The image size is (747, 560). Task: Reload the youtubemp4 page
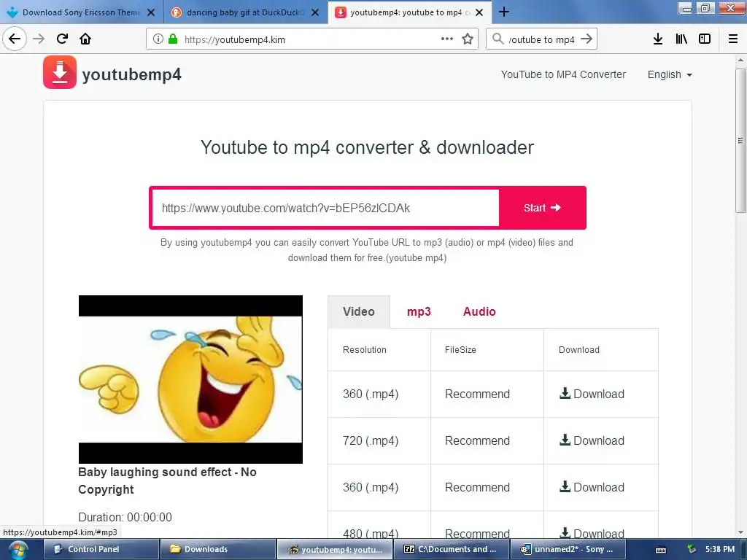point(63,39)
